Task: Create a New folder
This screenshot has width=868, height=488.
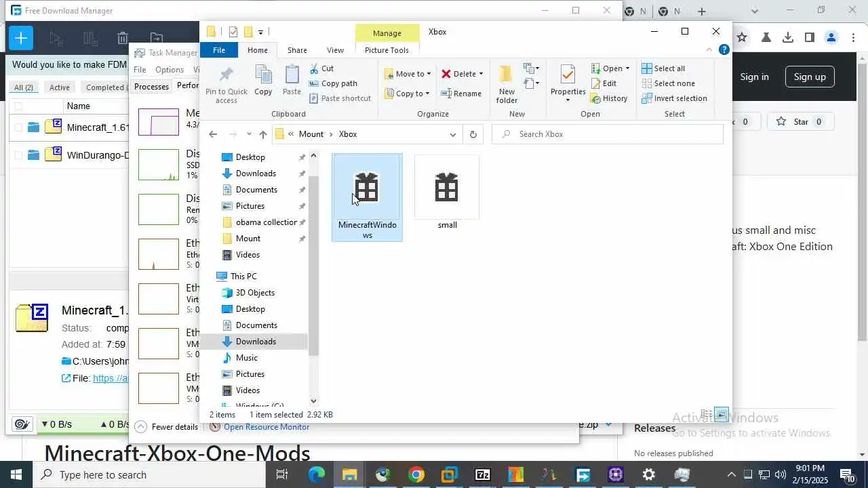Action: (507, 84)
